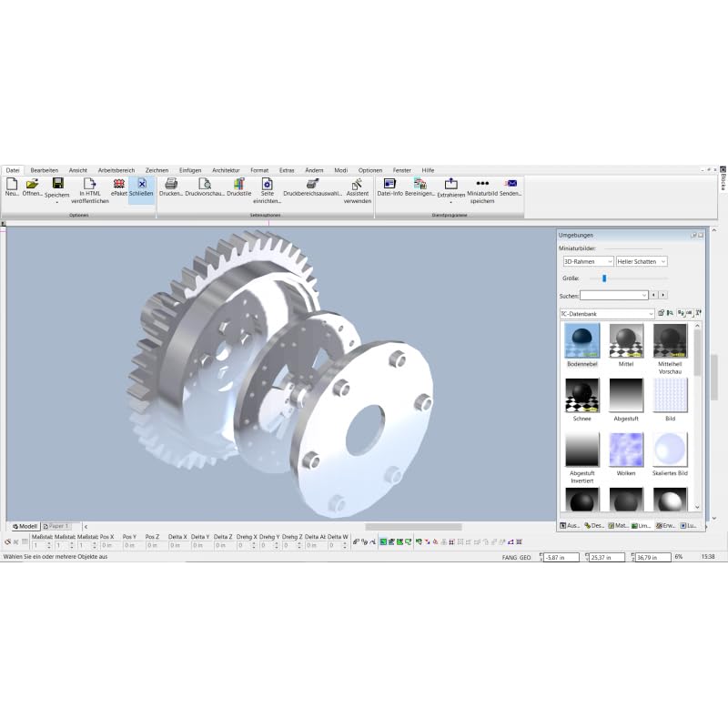Create an ePaket package
This screenshot has height=728, width=728.
pos(119,184)
